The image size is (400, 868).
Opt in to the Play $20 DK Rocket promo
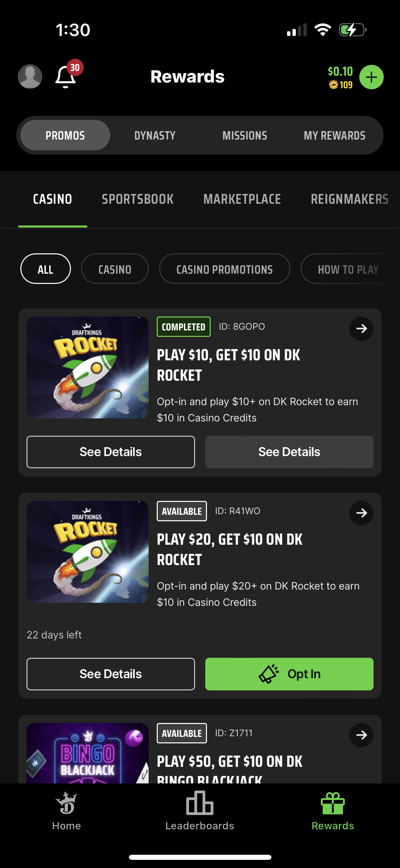(x=289, y=674)
